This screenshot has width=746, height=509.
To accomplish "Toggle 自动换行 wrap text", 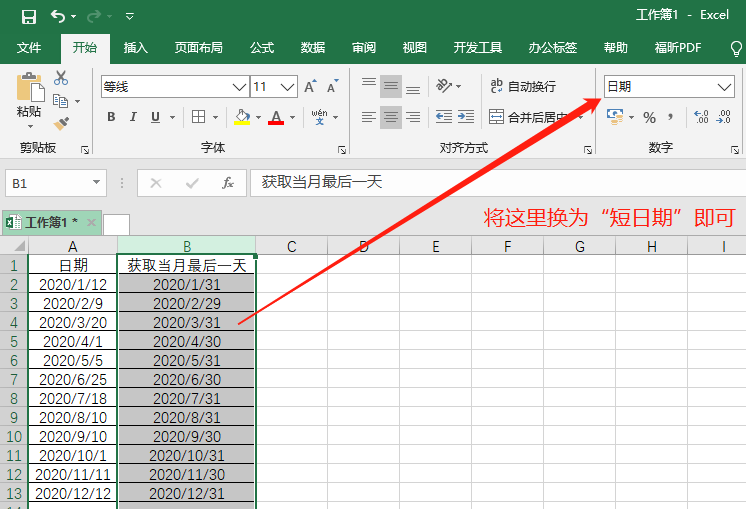I will pos(523,86).
